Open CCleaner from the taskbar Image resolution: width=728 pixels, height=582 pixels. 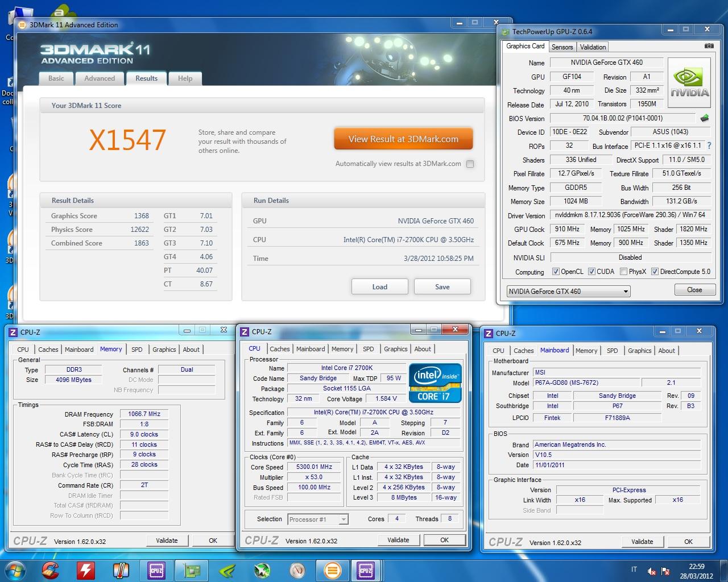(50, 569)
